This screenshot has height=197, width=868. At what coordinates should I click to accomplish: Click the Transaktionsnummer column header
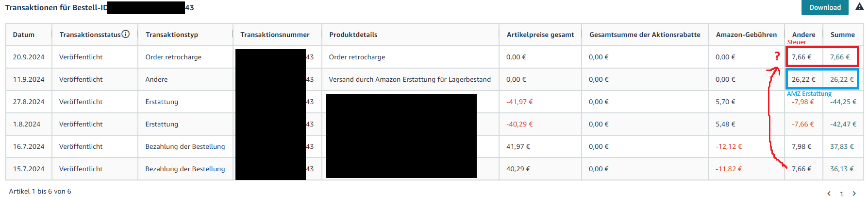[x=275, y=35]
